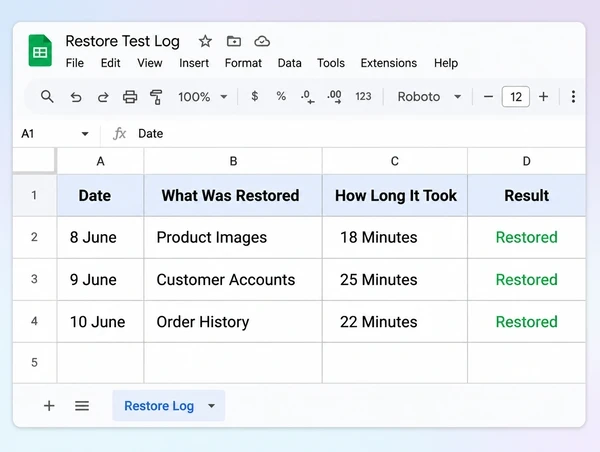
Task: Select the What Was Restored cell
Action: click(233, 195)
